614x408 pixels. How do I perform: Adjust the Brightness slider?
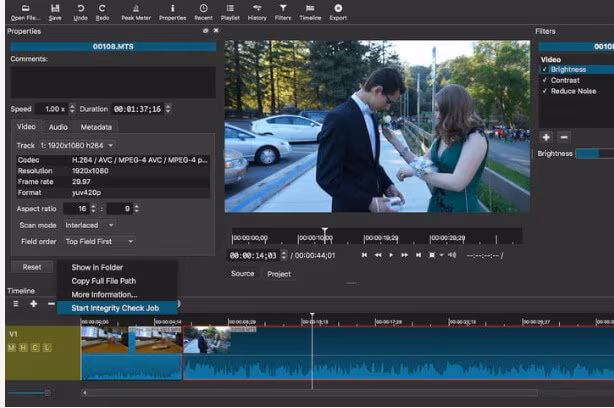point(593,154)
